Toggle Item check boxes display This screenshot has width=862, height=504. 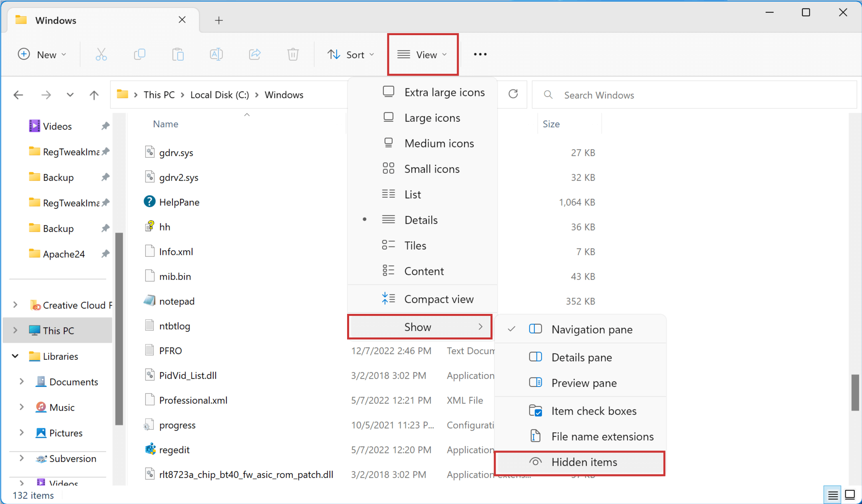click(594, 411)
